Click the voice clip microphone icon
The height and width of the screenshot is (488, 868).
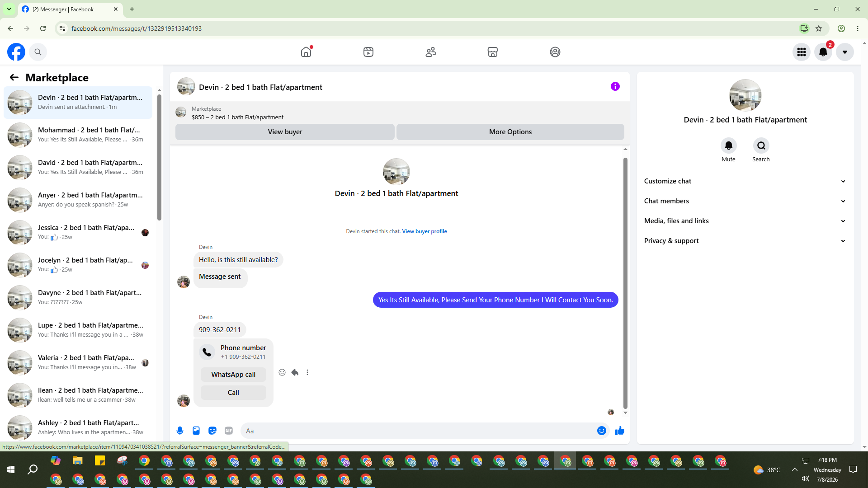180,431
